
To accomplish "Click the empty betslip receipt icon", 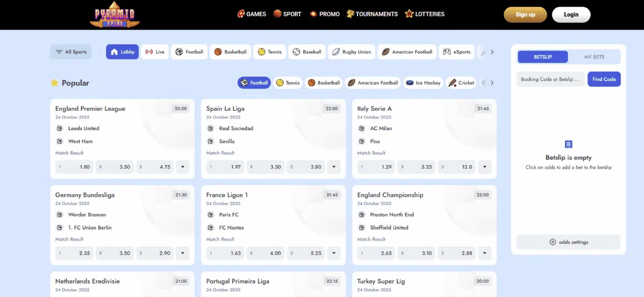I will tap(569, 144).
